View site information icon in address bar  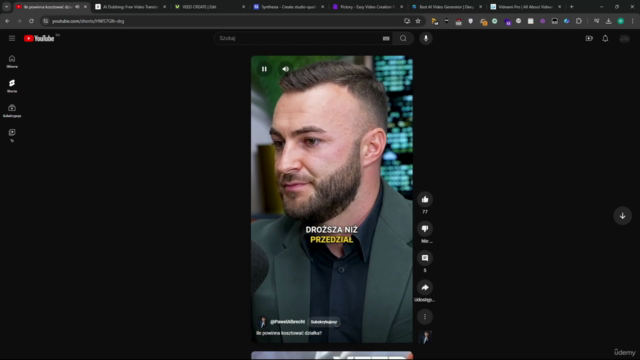point(46,21)
